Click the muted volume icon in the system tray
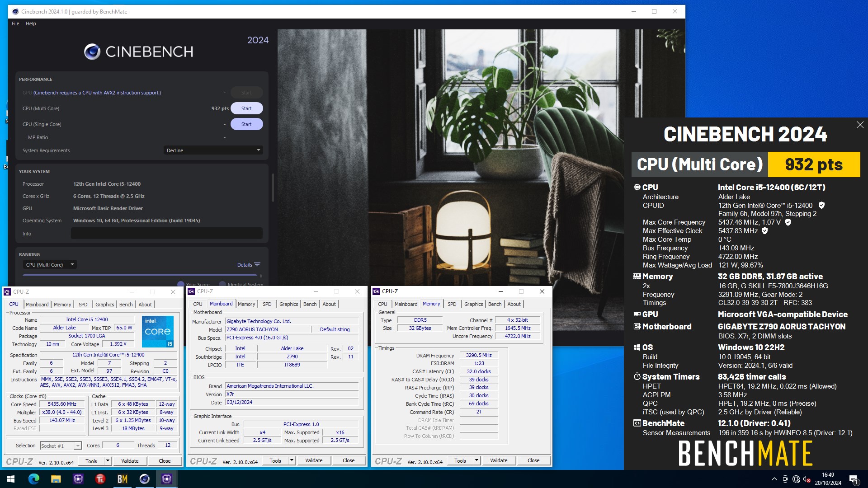868x488 pixels. [807, 479]
